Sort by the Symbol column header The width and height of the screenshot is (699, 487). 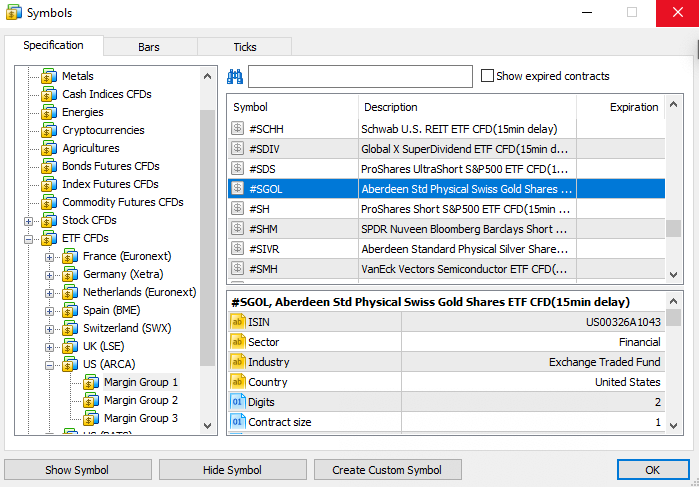click(x=293, y=107)
